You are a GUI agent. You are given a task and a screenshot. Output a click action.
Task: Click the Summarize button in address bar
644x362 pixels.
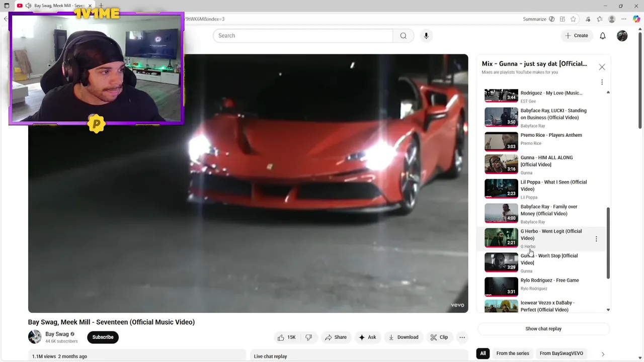point(534,19)
